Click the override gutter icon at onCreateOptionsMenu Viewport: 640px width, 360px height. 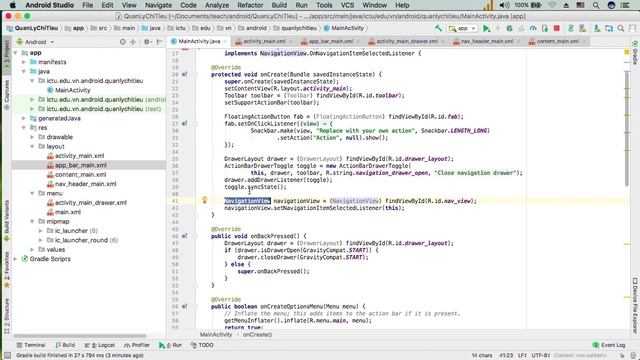(184, 306)
